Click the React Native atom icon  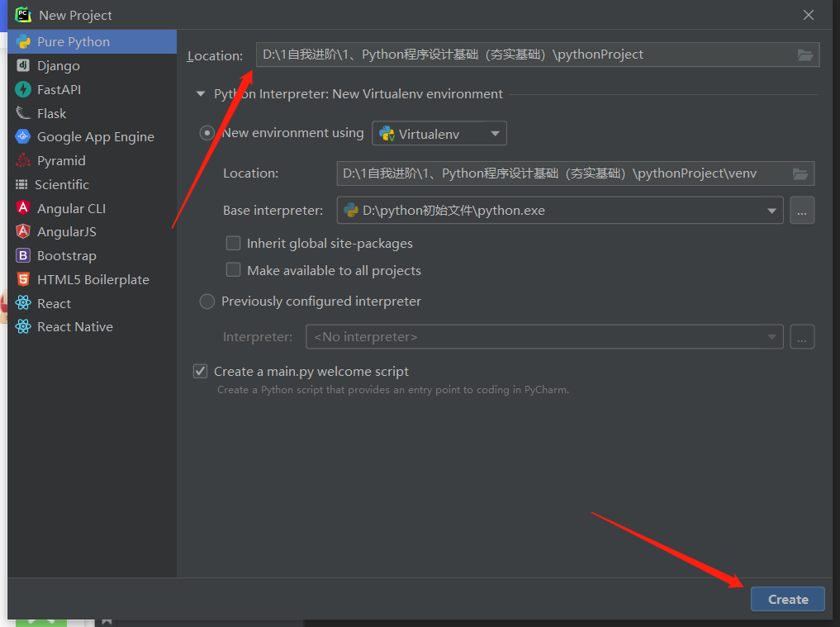(23, 326)
